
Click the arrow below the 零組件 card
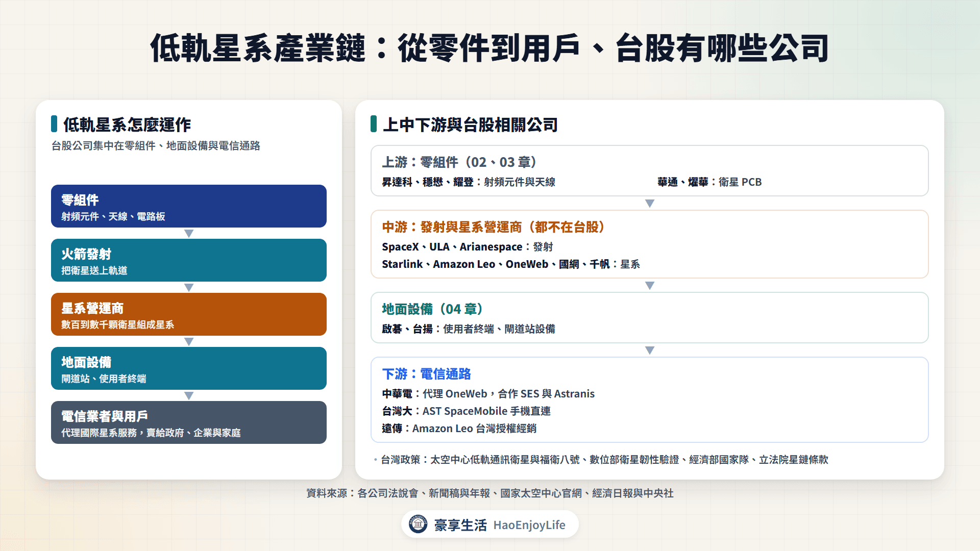coord(189,234)
